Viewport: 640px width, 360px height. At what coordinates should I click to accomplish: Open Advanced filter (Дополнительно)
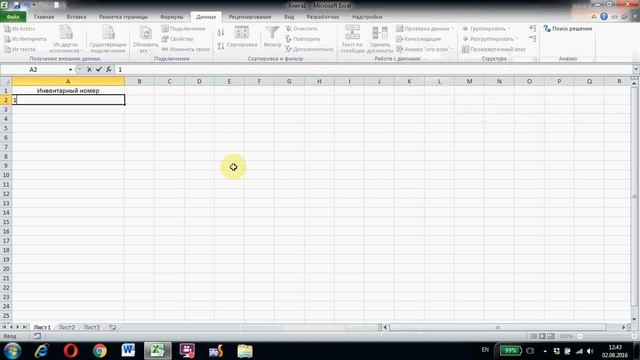309,49
